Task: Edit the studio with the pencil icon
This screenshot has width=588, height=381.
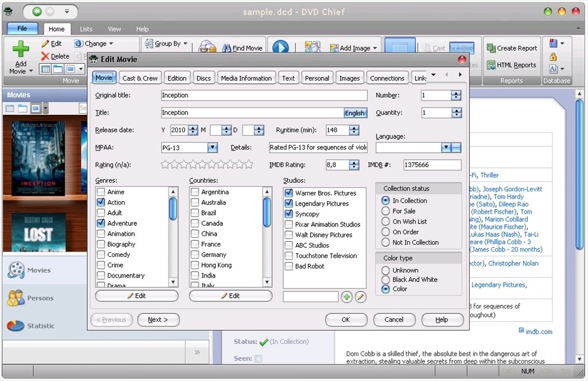Action: pos(361,297)
